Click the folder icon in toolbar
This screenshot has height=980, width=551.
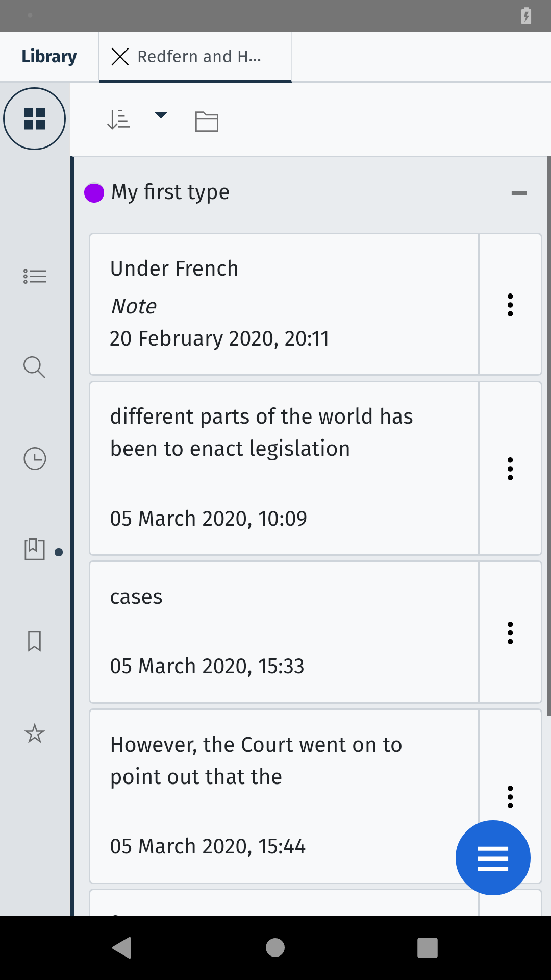click(x=207, y=121)
